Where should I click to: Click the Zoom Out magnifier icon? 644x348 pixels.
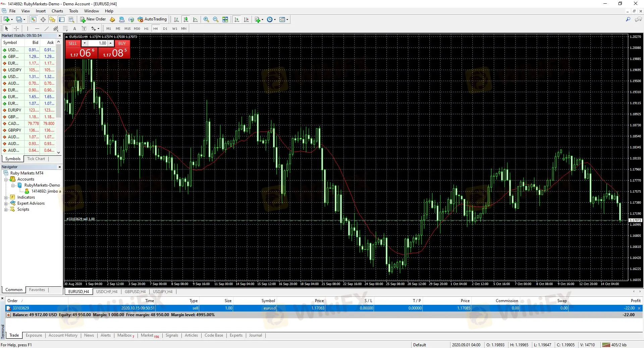[x=215, y=19]
